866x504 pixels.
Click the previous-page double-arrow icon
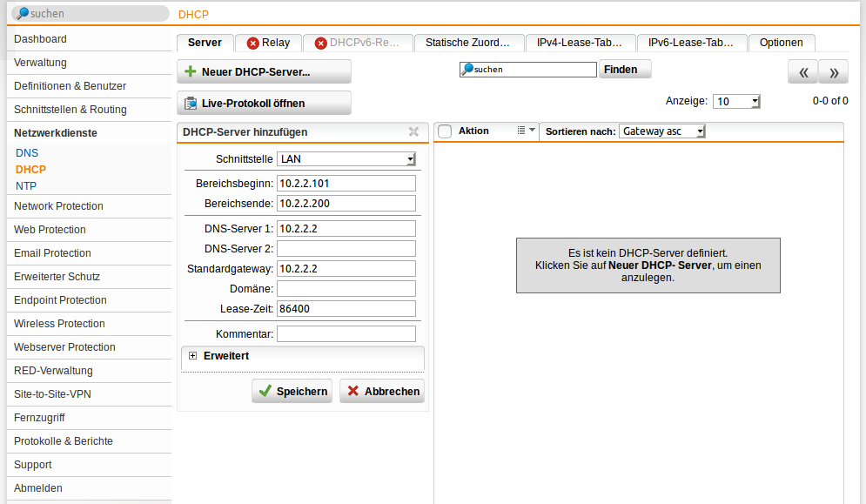pos(802,71)
